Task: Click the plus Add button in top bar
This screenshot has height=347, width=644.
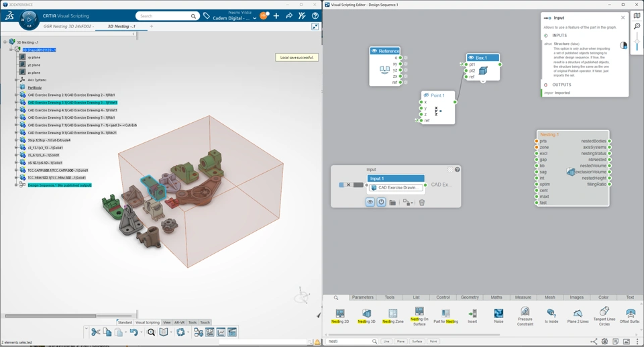Action: (276, 15)
